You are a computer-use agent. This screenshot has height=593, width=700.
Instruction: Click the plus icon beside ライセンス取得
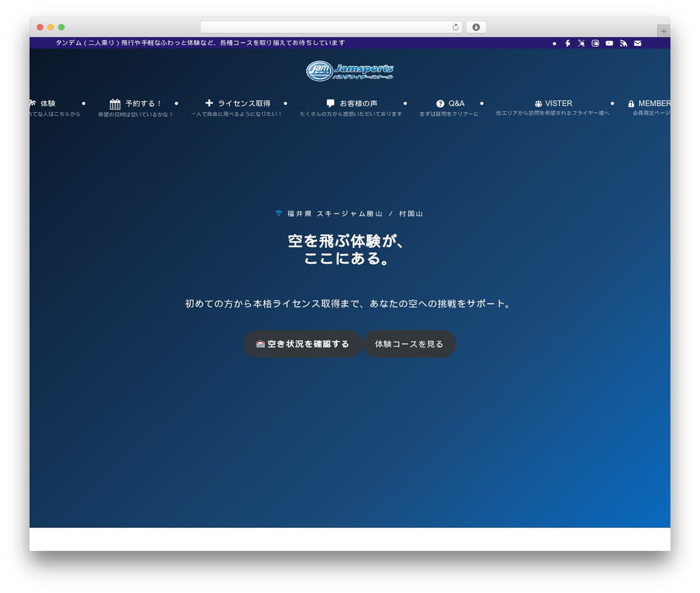point(209,103)
